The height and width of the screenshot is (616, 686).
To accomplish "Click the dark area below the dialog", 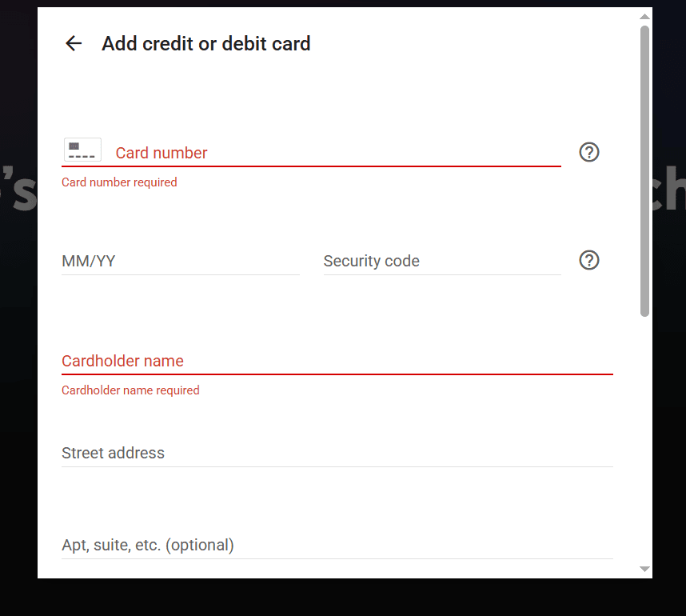I will tap(343, 597).
